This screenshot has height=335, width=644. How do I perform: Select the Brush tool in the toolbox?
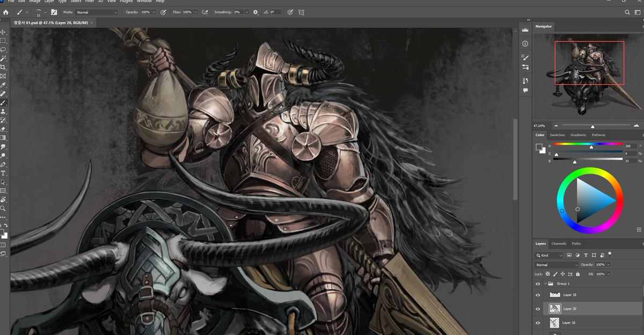coord(3,103)
